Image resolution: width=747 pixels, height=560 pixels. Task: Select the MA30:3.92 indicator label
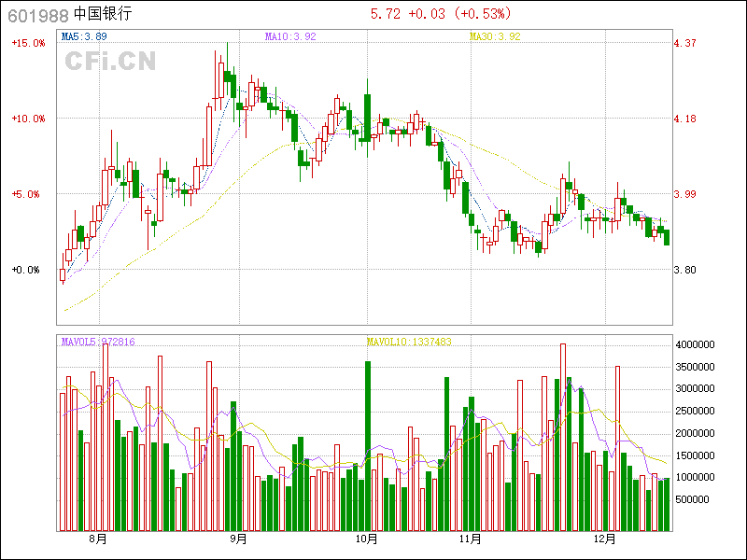494,36
